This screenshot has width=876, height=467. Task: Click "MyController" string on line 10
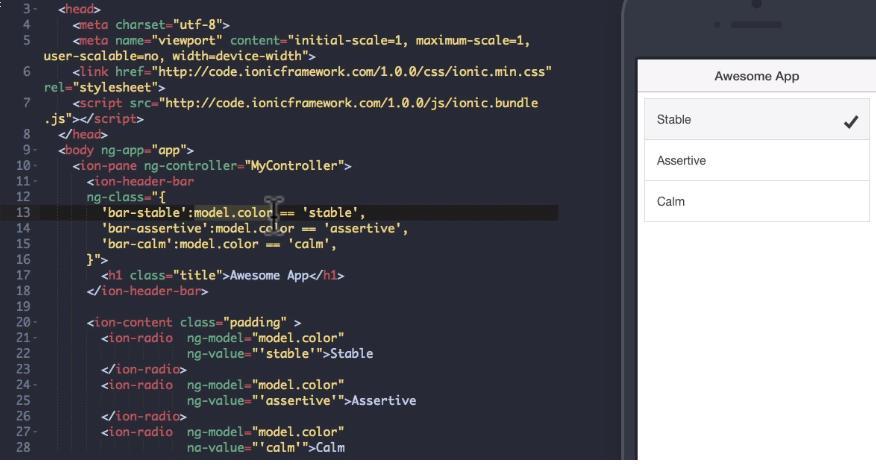click(294, 166)
